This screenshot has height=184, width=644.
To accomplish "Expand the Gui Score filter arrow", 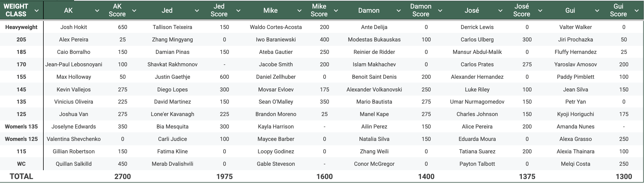I will pyautogui.click(x=637, y=10).
